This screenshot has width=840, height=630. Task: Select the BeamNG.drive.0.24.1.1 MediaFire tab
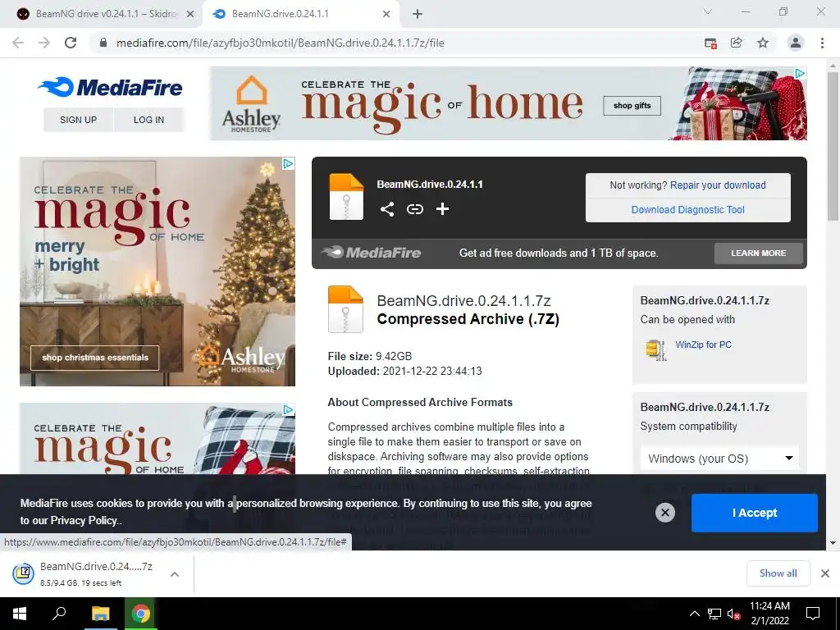pyautogui.click(x=300, y=14)
